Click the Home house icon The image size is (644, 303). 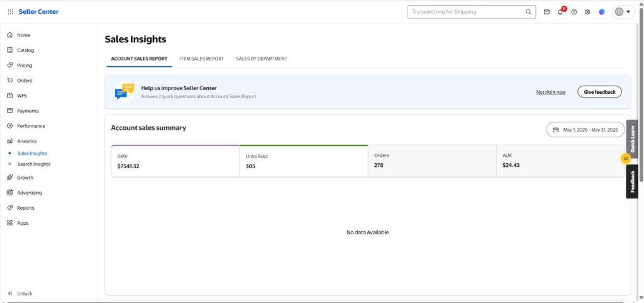pos(10,35)
